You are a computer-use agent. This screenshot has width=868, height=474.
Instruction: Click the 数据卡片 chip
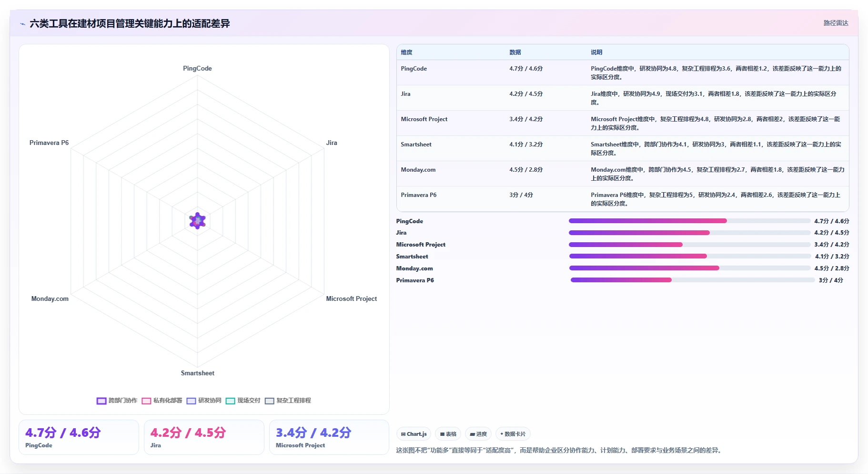pyautogui.click(x=513, y=434)
